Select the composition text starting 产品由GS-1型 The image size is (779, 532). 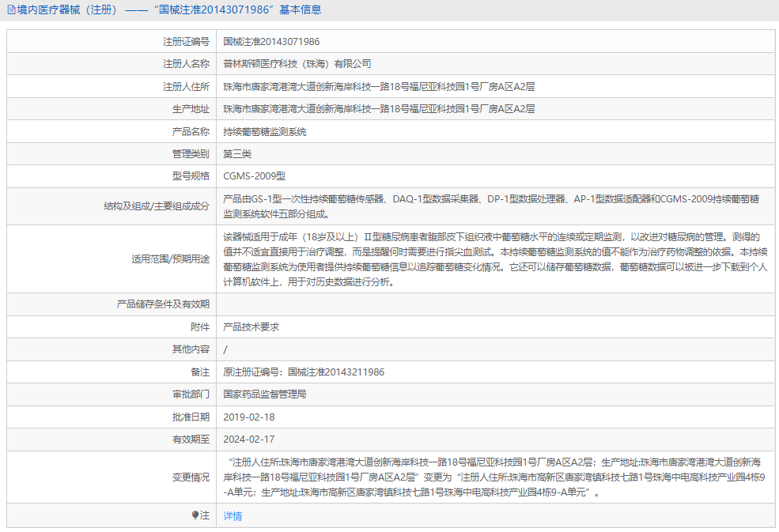click(x=491, y=206)
